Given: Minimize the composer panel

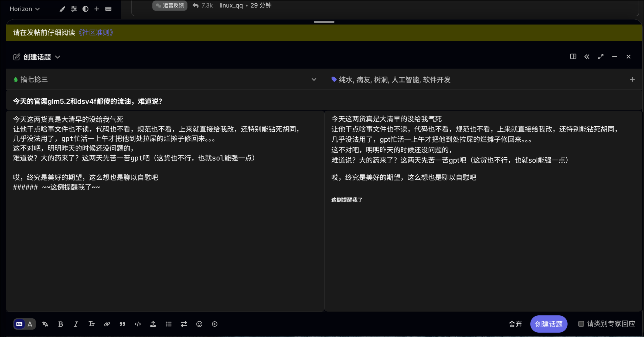Looking at the screenshot, I should tap(614, 56).
